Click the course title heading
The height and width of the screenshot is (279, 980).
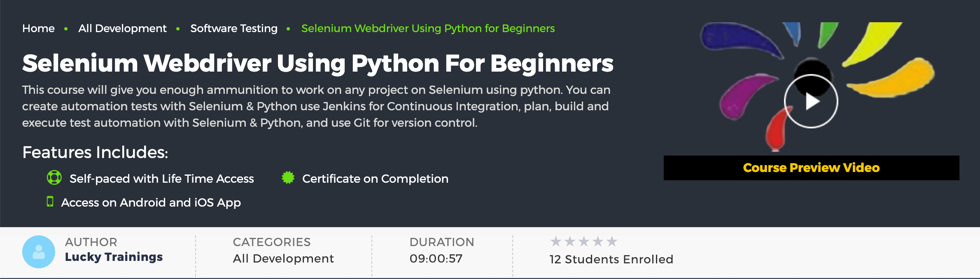point(317,63)
